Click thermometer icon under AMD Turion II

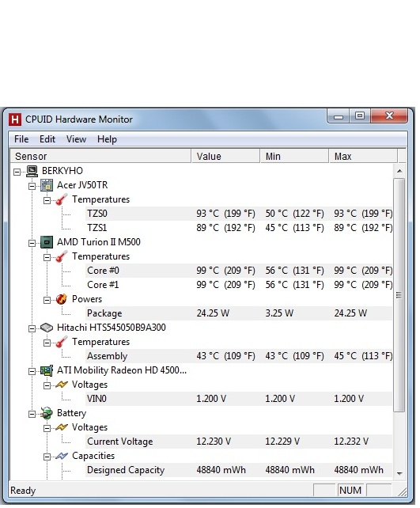point(61,256)
